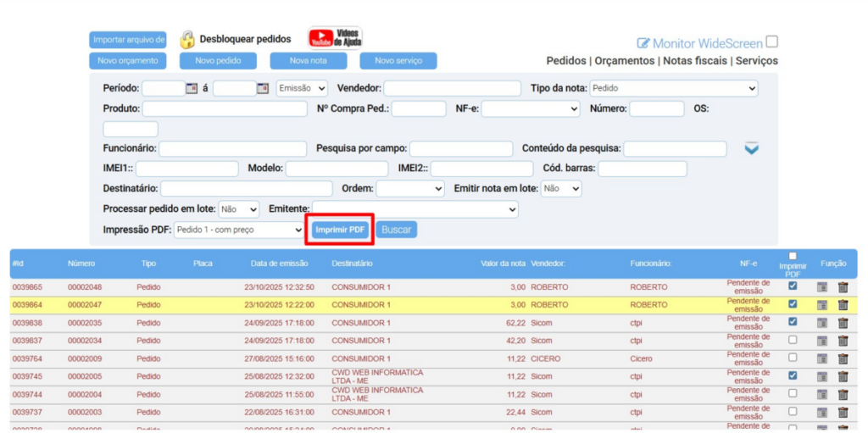Open the Ordem dropdown
868x433 pixels.
coord(410,189)
